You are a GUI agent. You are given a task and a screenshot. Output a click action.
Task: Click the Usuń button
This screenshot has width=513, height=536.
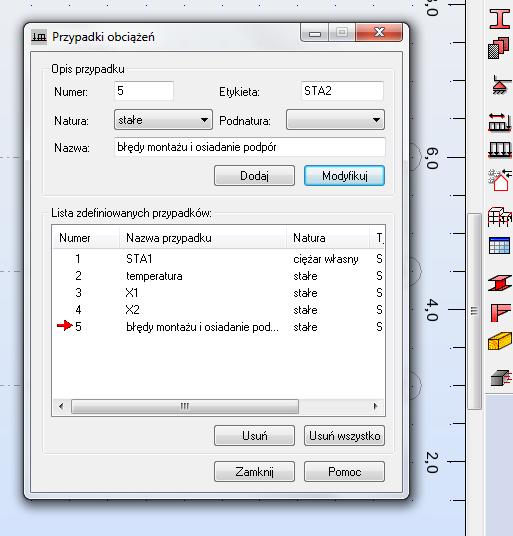[254, 436]
